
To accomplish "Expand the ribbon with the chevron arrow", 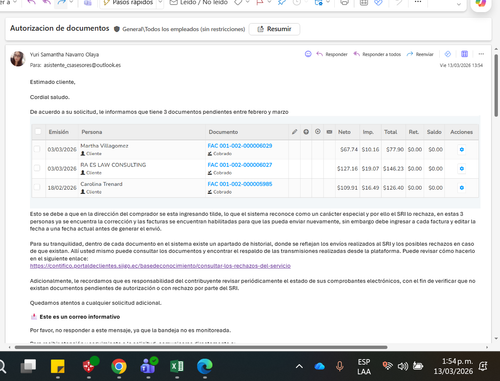I will (x=459, y=4).
